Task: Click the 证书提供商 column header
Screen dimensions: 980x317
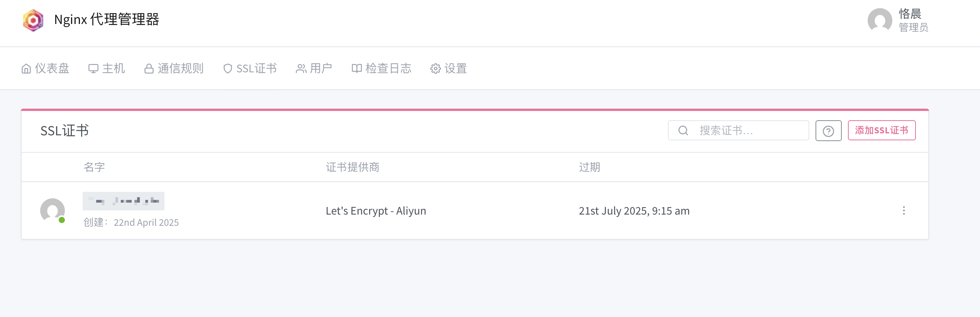Action: (352, 167)
